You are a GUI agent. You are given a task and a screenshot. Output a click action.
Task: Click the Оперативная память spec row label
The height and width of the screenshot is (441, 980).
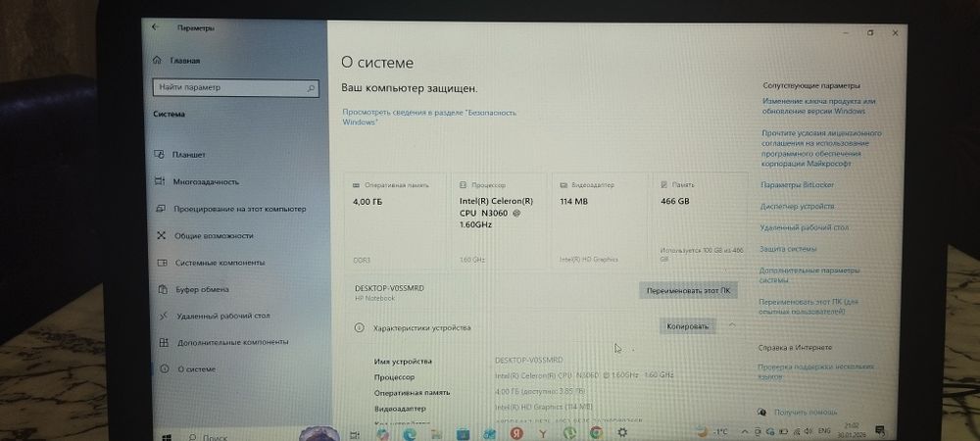coord(412,393)
